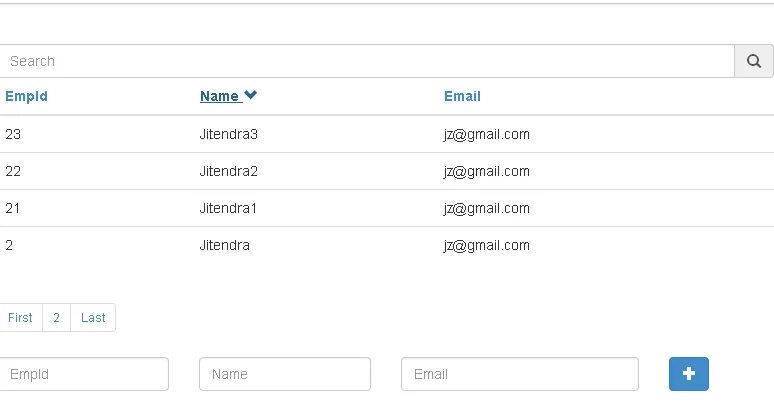Screen dimensions: 774x404
Task: Click the Email input field
Action: tap(519, 374)
